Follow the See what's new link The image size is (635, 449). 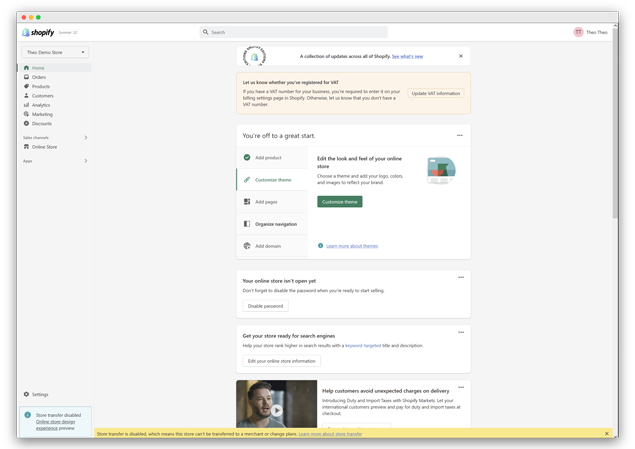click(407, 56)
